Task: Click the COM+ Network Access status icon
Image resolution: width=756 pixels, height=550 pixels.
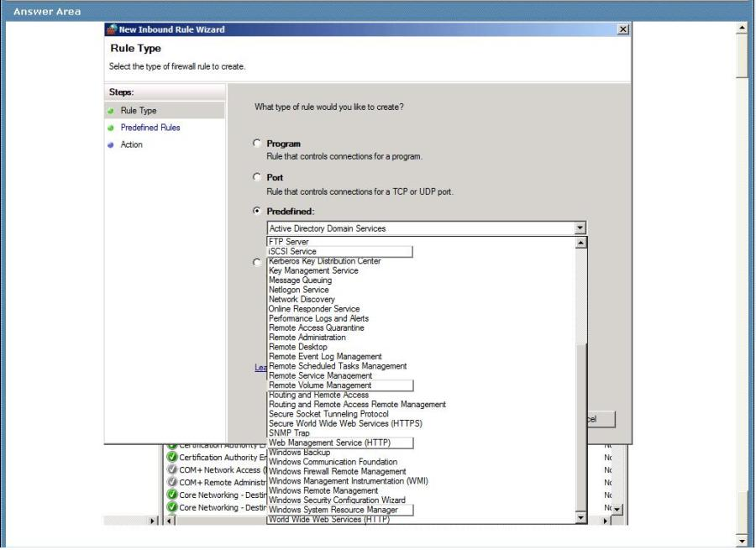Action: point(171,469)
